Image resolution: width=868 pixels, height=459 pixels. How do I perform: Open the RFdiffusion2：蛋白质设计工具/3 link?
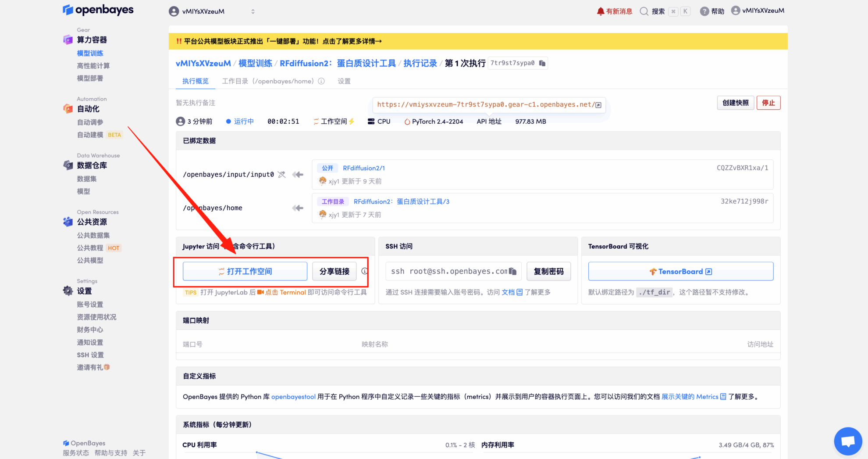point(402,201)
